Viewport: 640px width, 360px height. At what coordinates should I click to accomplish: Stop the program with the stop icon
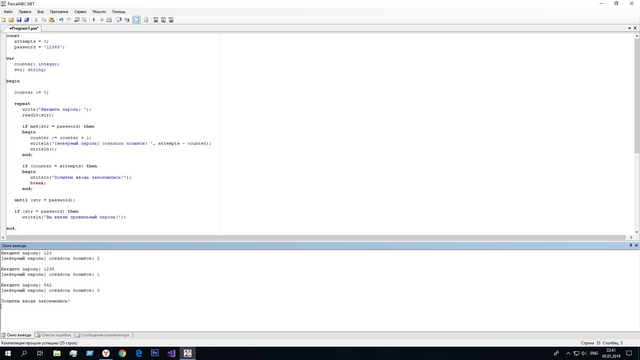tap(102, 20)
